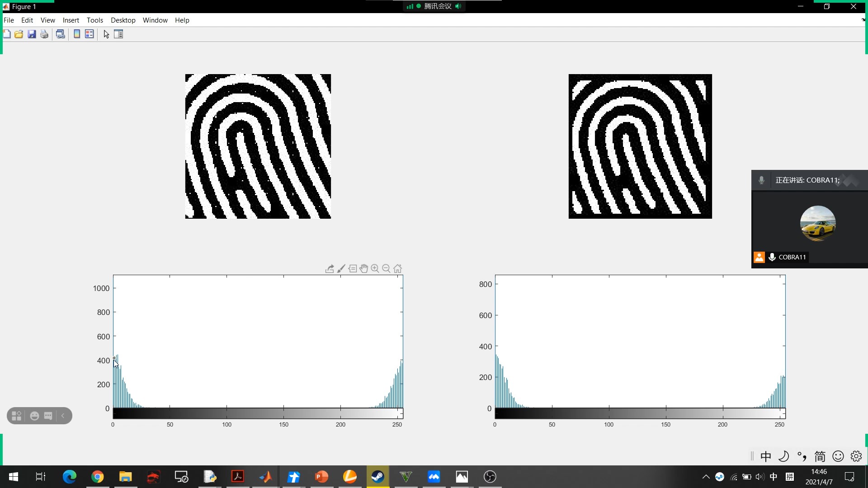Screen dimensions: 868x488
Task: Open the Tools menu
Action: [x=95, y=20]
